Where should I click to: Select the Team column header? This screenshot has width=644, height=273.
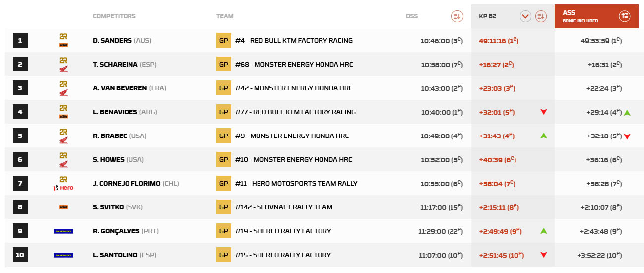tap(225, 16)
